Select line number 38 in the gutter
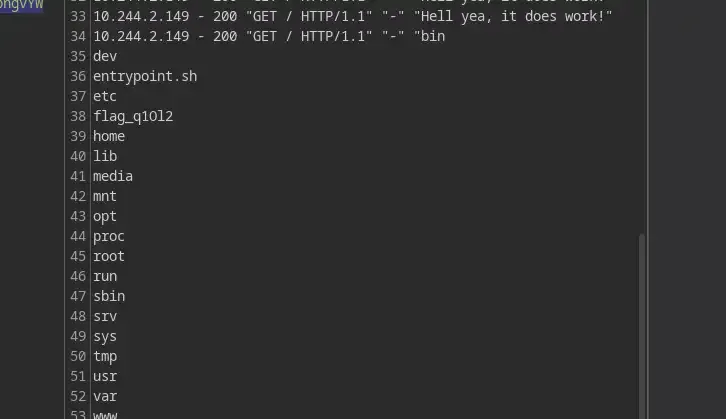This screenshot has width=726, height=419. [78, 116]
